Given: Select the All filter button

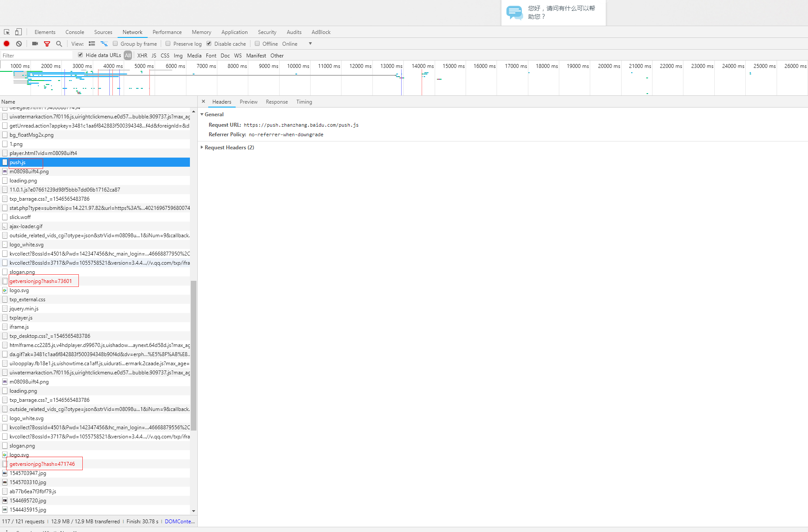Looking at the screenshot, I should coord(128,55).
